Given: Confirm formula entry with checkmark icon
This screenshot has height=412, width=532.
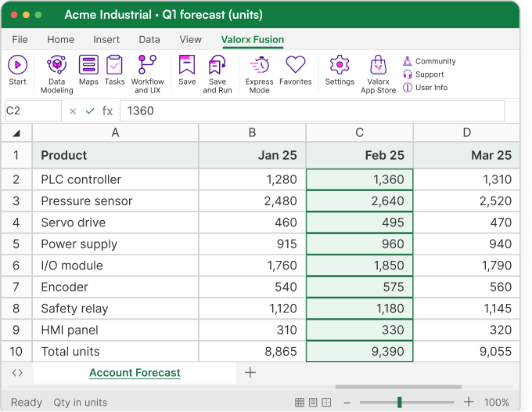Looking at the screenshot, I should point(90,111).
